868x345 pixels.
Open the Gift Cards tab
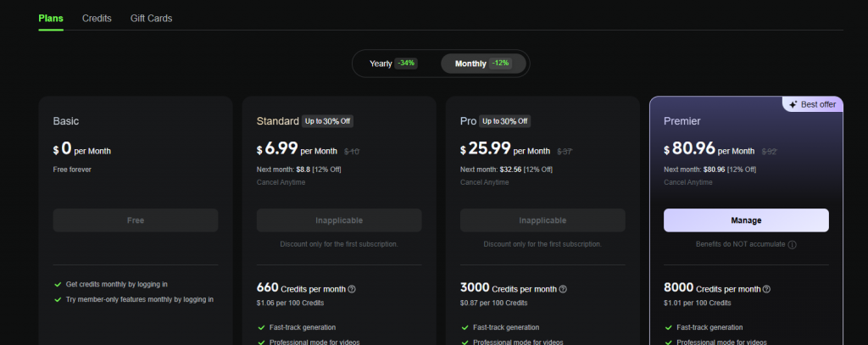pos(151,19)
